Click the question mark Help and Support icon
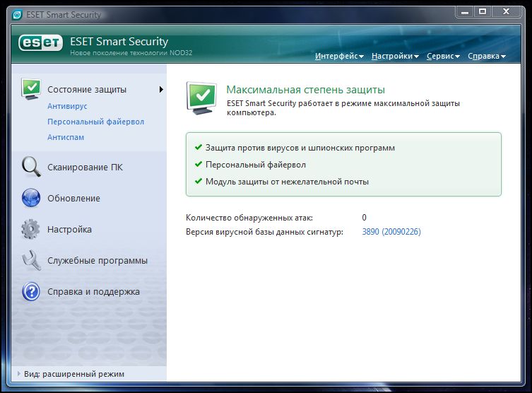Viewport: 532px width, 393px height. 31,291
